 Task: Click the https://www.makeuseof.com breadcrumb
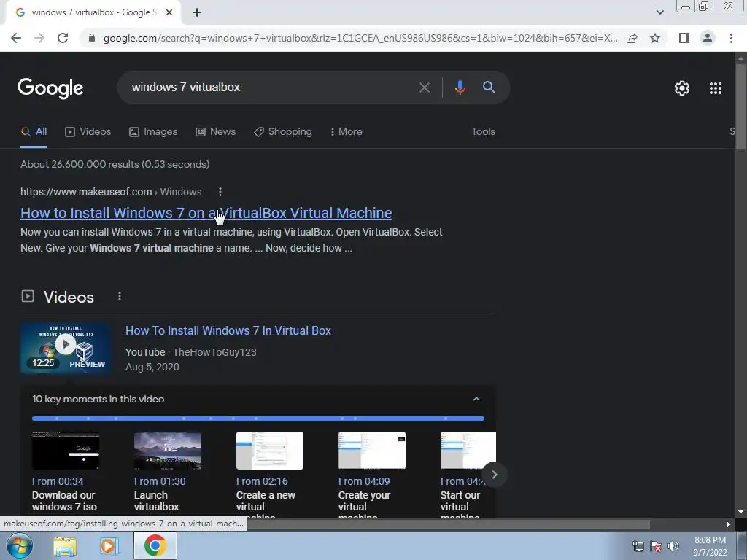pyautogui.click(x=86, y=192)
